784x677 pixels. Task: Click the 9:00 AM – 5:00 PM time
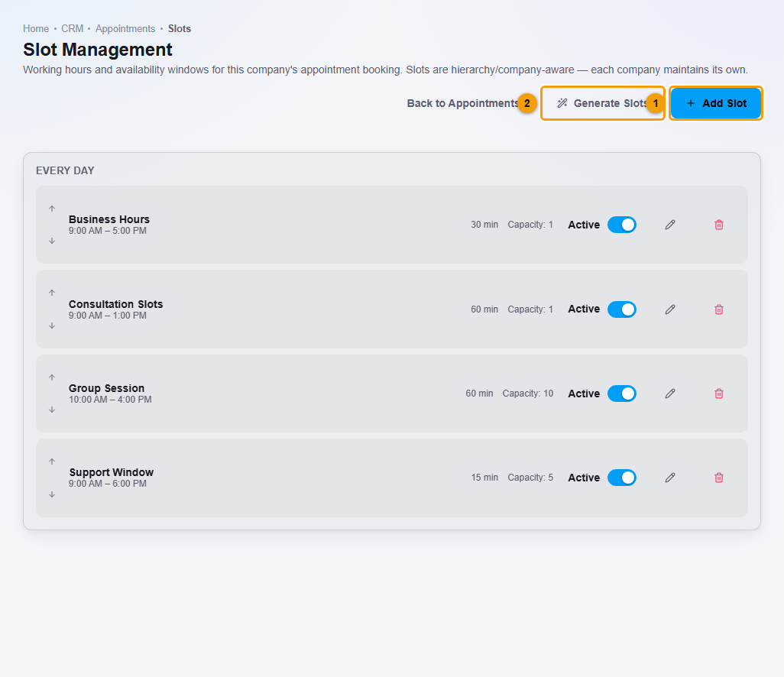108,231
